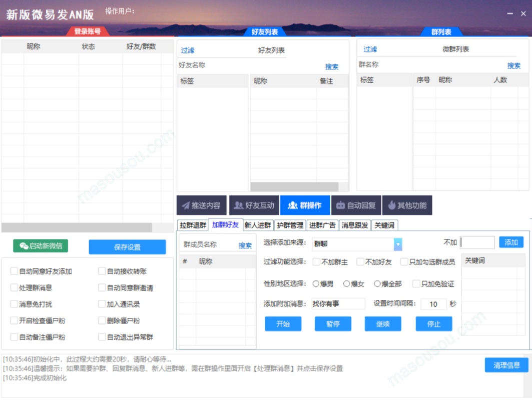Click the 好友/群数 column header
Image resolution: width=532 pixels, height=400 pixels.
pos(141,46)
